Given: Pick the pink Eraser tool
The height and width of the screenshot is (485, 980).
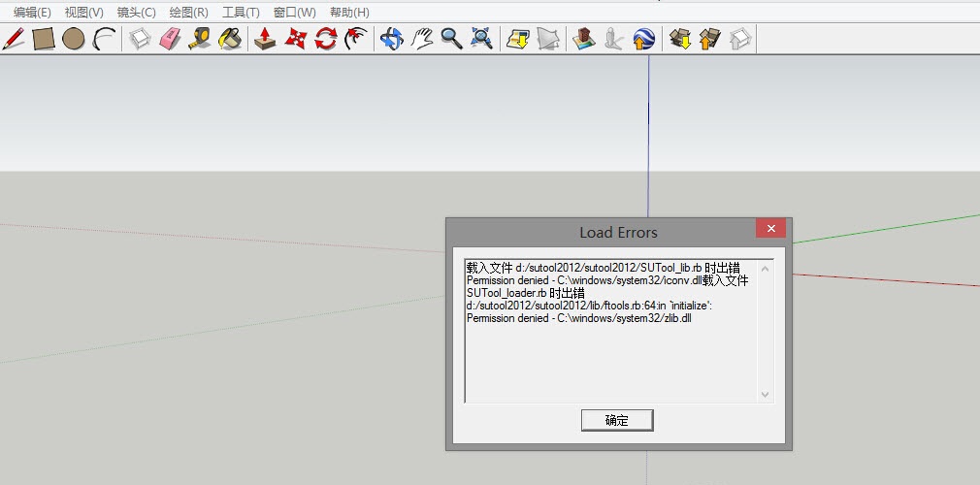Looking at the screenshot, I should click(170, 39).
